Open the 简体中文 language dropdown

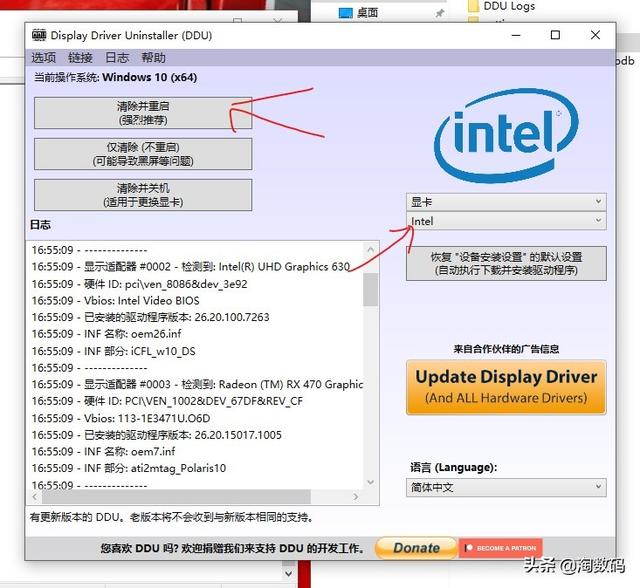point(506,487)
